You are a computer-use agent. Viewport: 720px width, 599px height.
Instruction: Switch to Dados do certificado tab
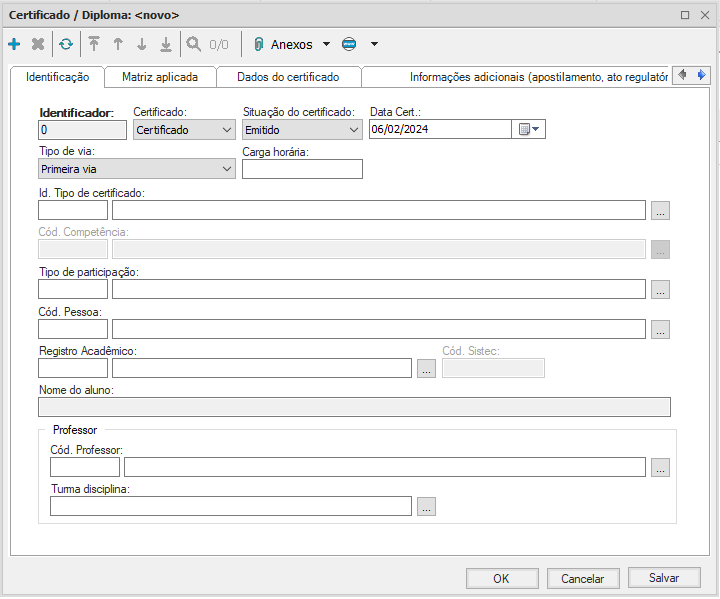(288, 77)
